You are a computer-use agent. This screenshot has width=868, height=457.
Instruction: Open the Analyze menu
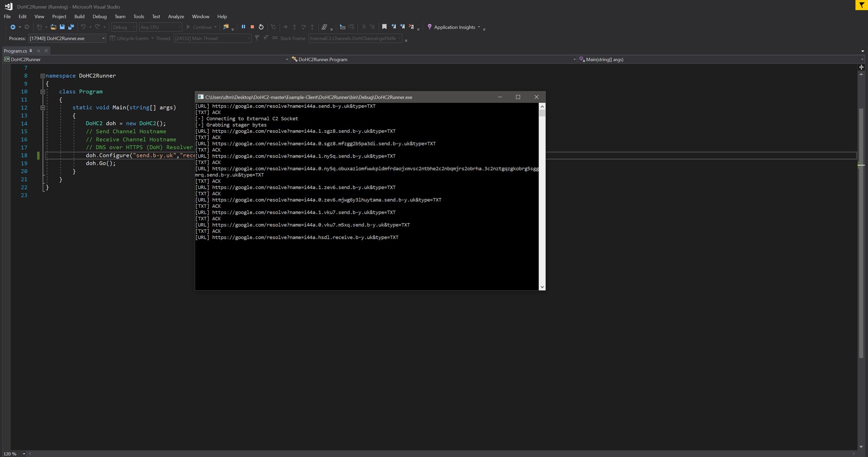(x=176, y=16)
